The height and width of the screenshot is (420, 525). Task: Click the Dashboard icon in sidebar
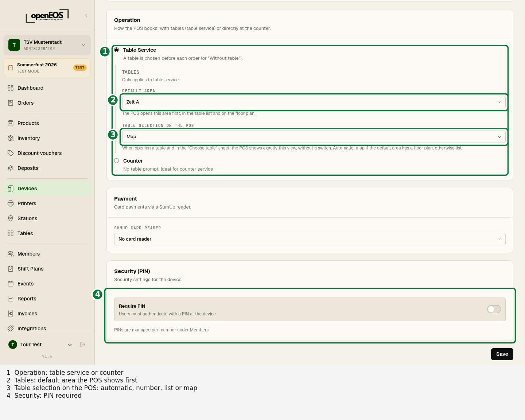(x=11, y=88)
